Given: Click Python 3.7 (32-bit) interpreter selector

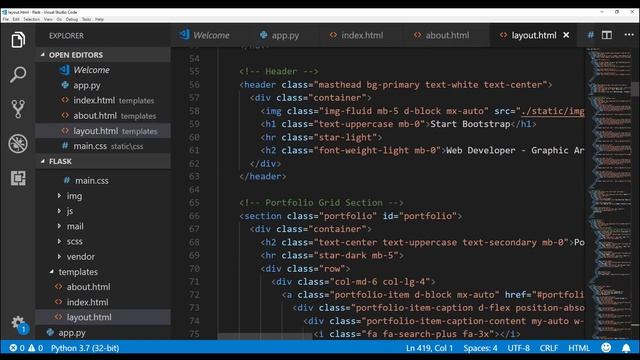Looking at the screenshot, I should tap(85, 348).
